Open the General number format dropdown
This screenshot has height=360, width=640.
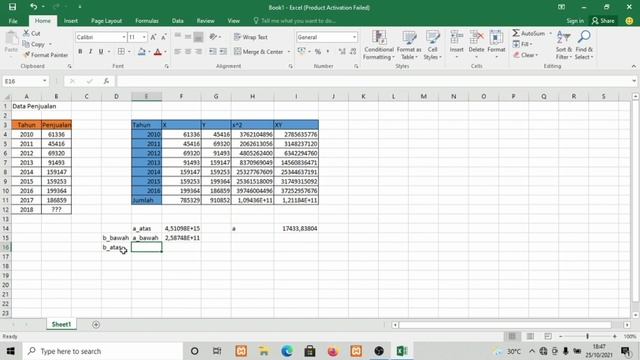click(x=354, y=37)
